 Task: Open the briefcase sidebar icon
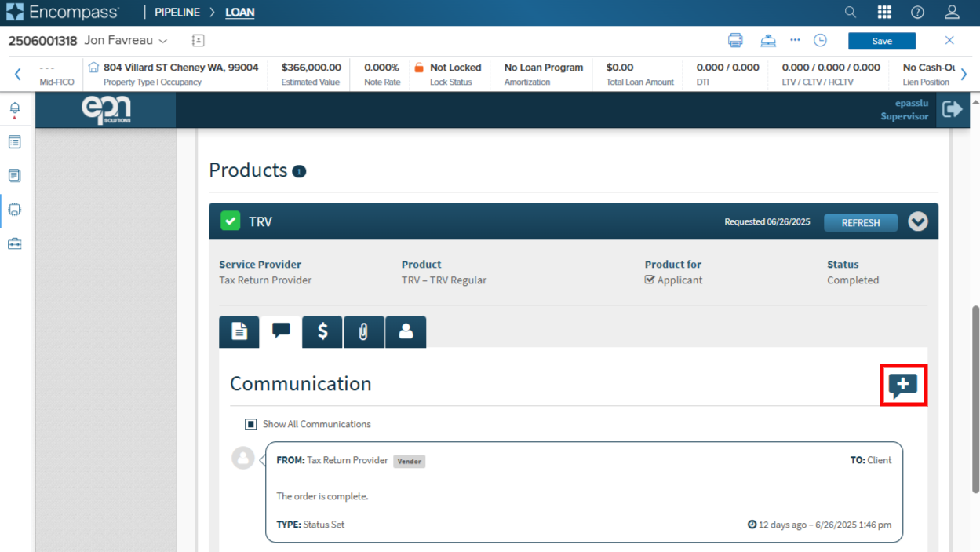tap(14, 243)
